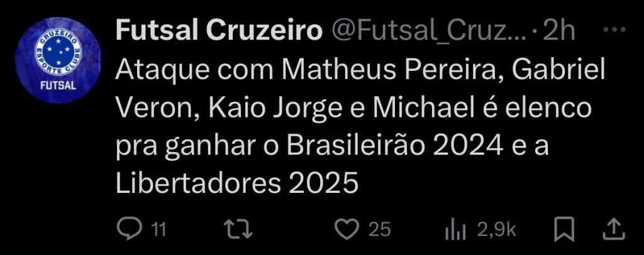The image size is (644, 255).
Task: Like the tweet with the heart icon
Action: 345,229
